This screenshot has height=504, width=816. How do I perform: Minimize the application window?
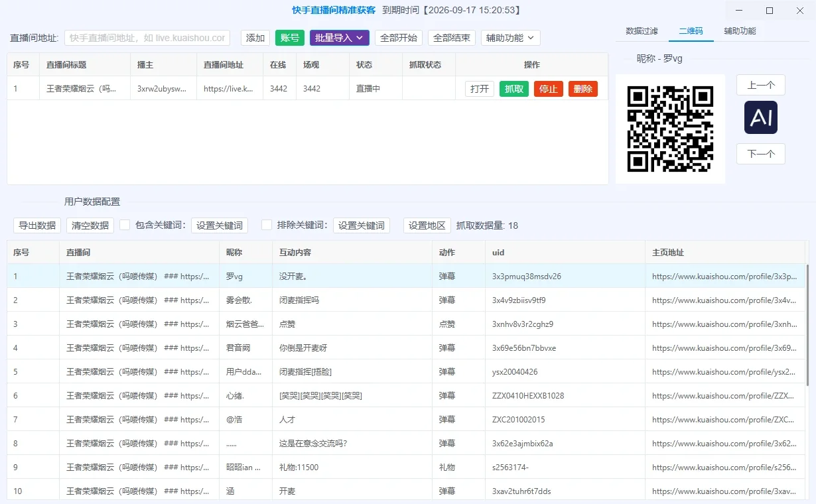(x=739, y=11)
